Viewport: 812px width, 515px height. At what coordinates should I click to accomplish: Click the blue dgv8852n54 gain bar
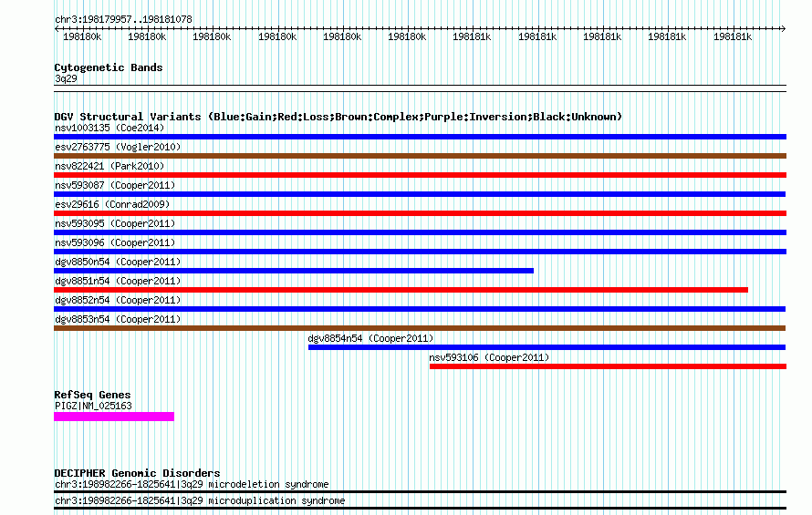click(x=420, y=309)
